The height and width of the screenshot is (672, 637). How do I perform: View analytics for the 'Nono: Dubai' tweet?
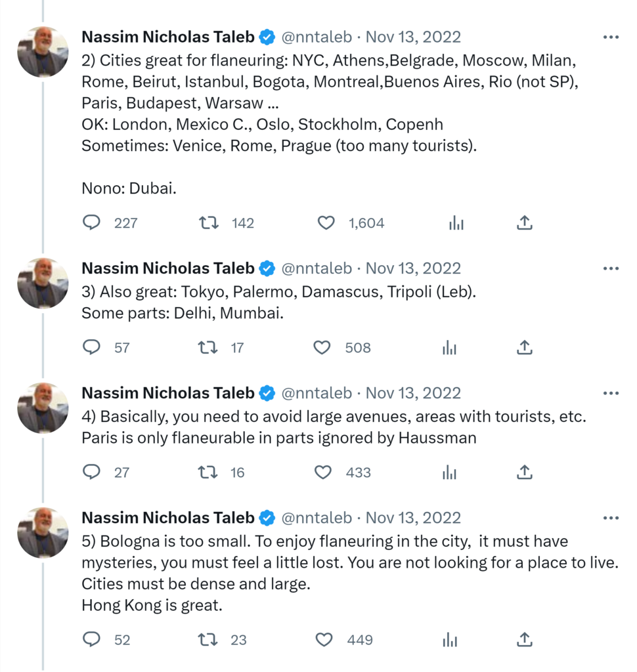coord(456,223)
